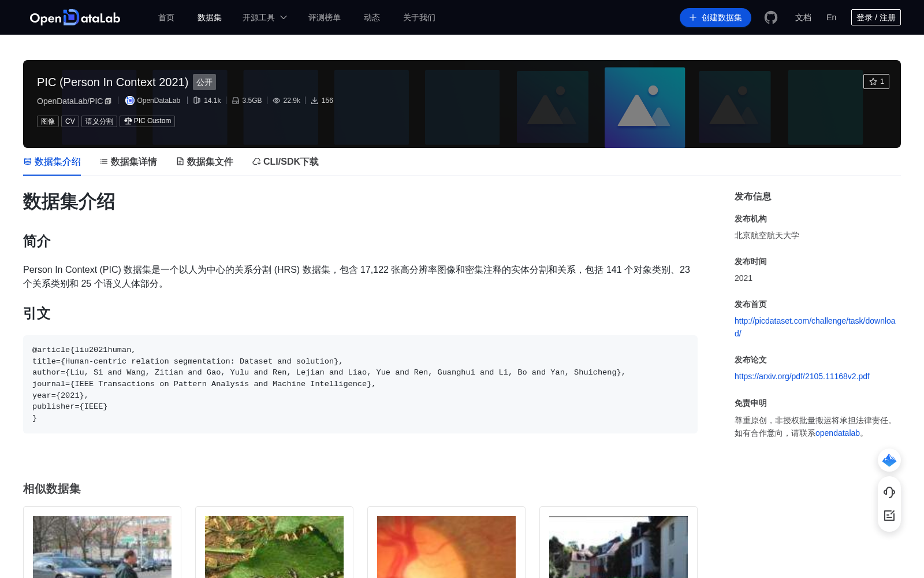The width and height of the screenshot is (924, 578).
Task: Open the similar dataset with houses image
Action: (x=619, y=547)
